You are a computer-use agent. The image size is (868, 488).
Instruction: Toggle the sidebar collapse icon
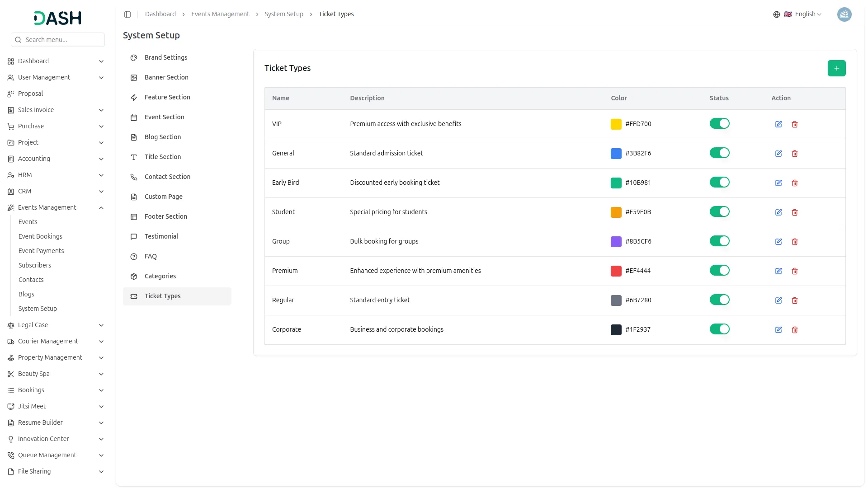pos(127,14)
